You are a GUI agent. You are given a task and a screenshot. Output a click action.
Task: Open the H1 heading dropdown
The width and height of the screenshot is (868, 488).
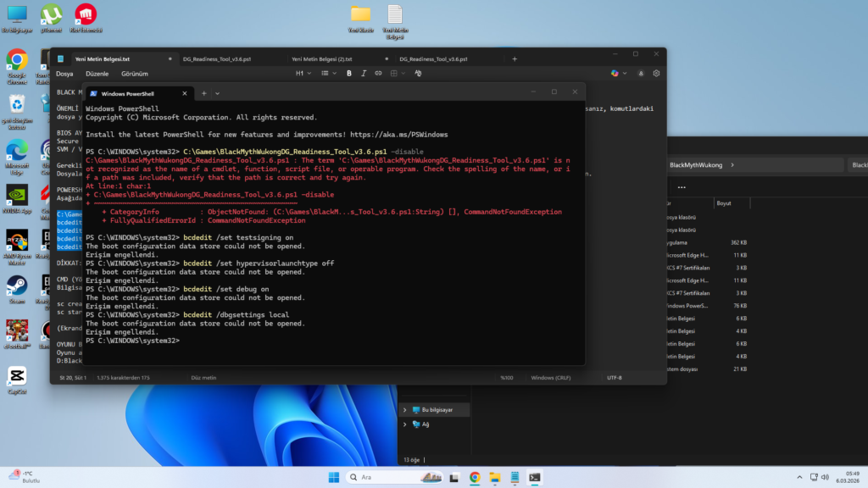click(303, 73)
